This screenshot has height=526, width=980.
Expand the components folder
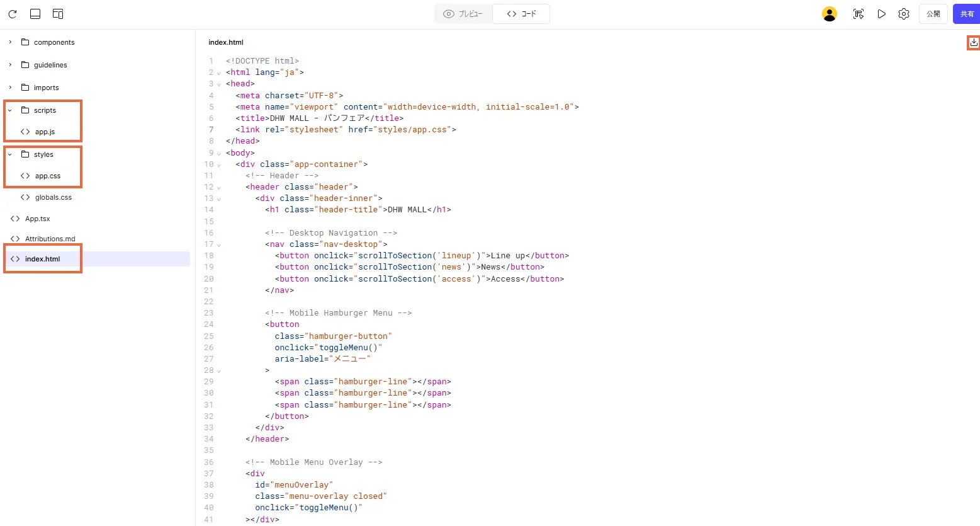(x=10, y=42)
